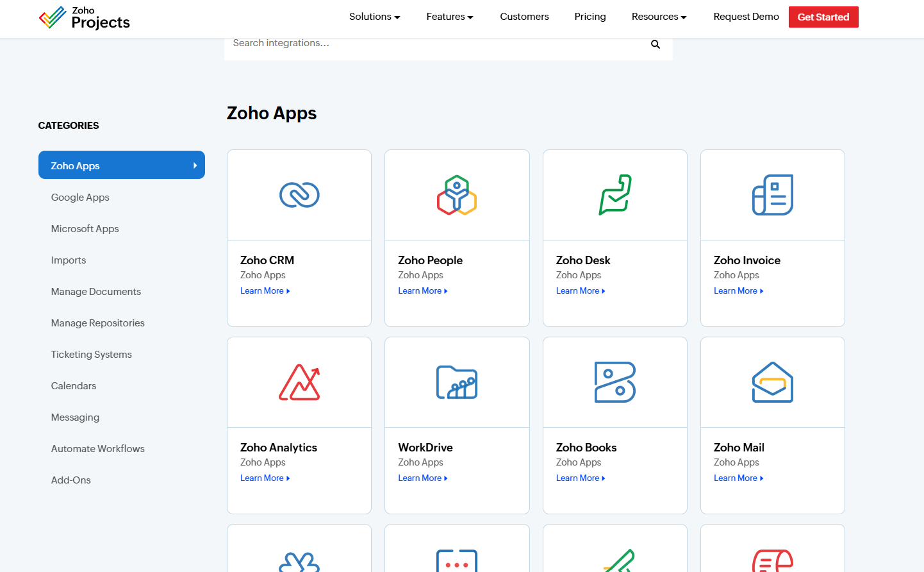924x572 pixels.
Task: Select the Messaging category
Action: coord(76,417)
